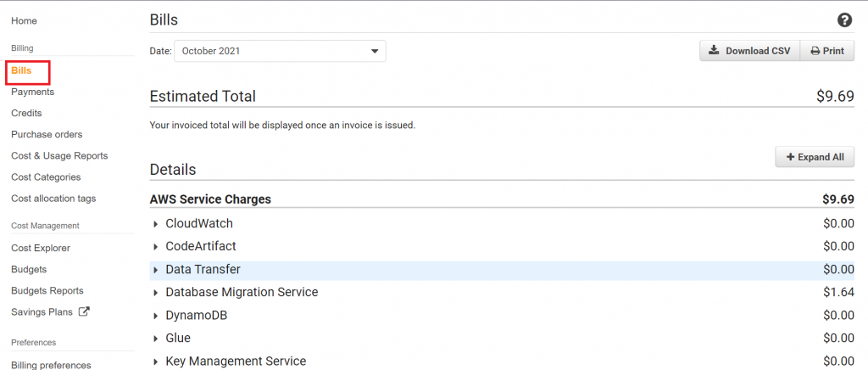This screenshot has width=868, height=370.
Task: Open Cost allocation tags
Action: (53, 199)
